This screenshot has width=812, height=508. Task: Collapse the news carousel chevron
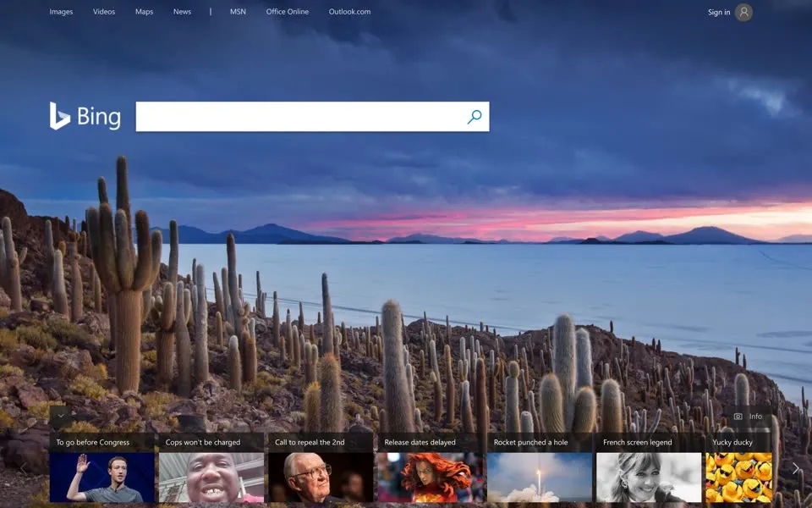point(61,416)
